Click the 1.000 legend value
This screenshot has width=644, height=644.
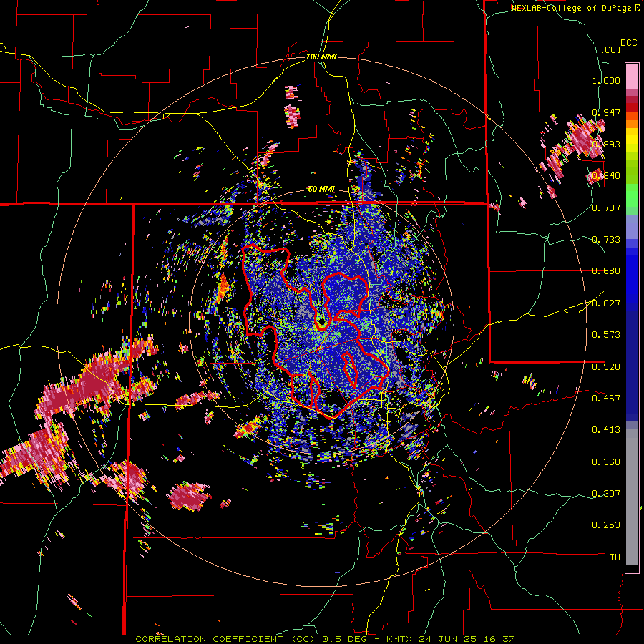pos(606,80)
